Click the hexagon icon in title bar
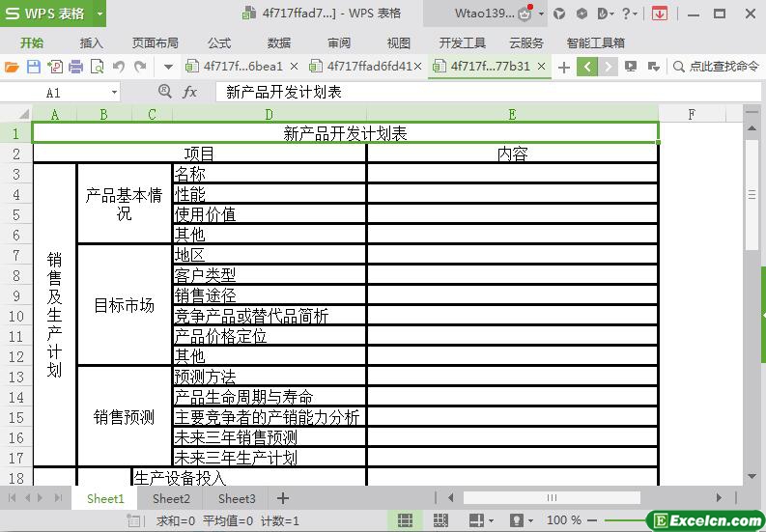The width and height of the screenshot is (766, 532). pyautogui.click(x=582, y=14)
